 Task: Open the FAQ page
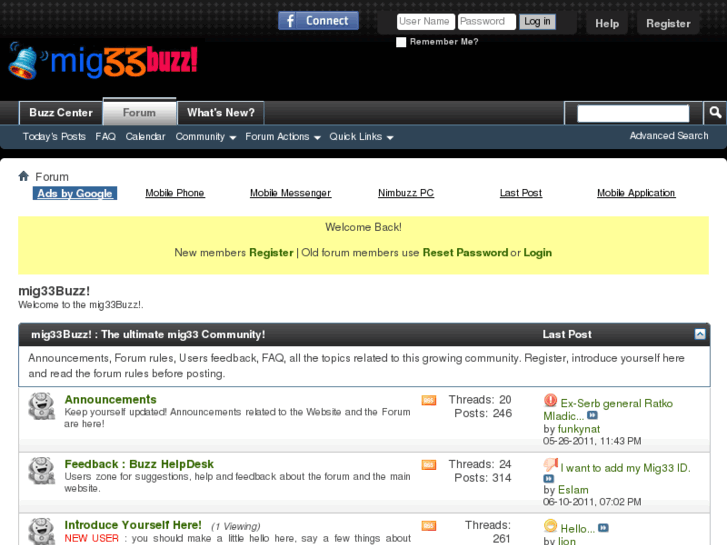pyautogui.click(x=106, y=137)
